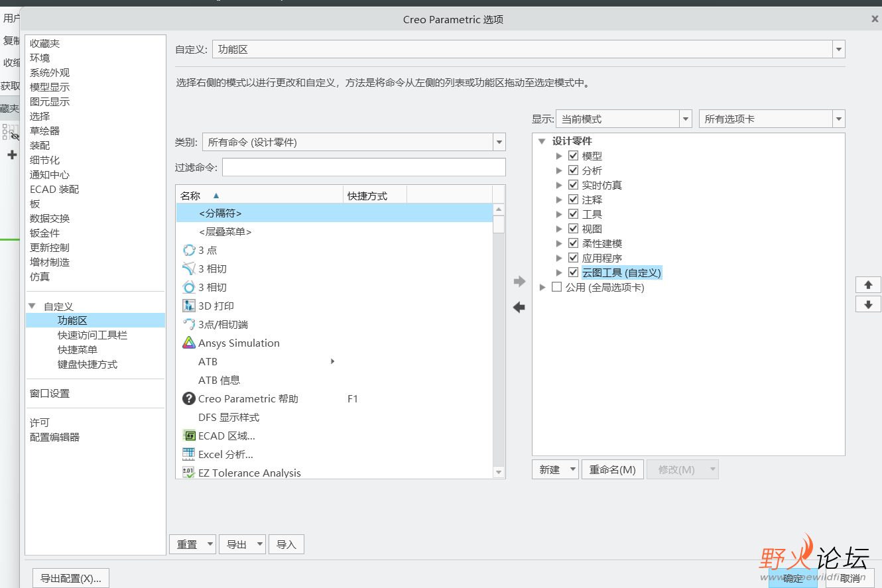The image size is (882, 588).
Task: Move the selected tab up
Action: [868, 285]
